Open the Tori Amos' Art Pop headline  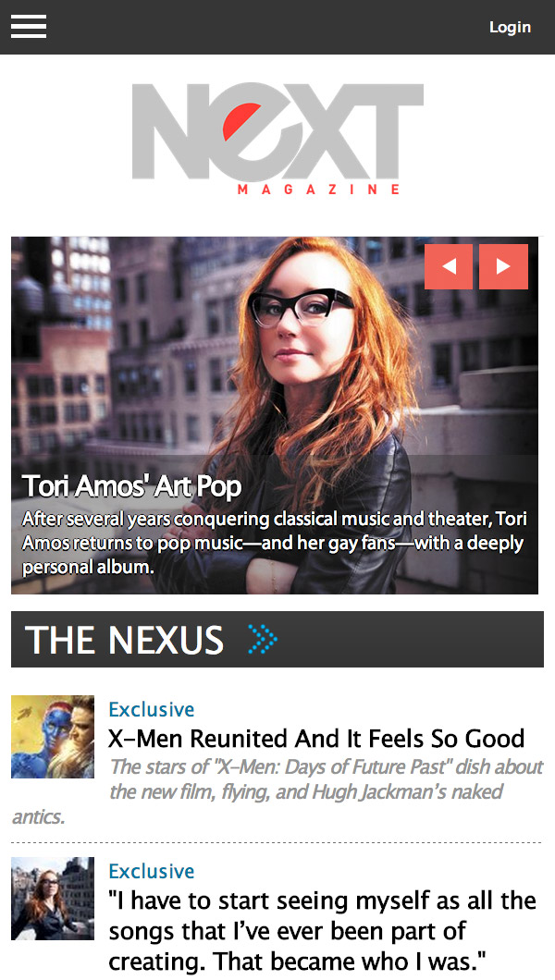point(132,486)
